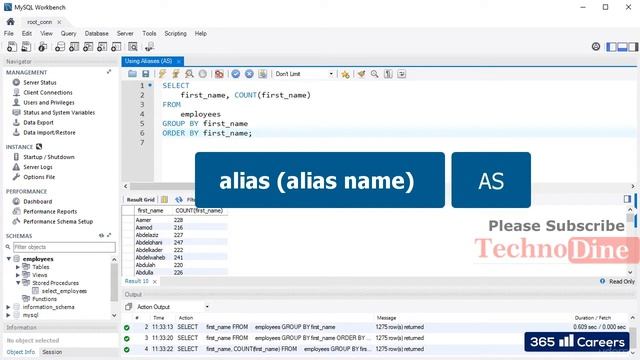Open the search table data tool
This screenshot has height=360, width=640.
[133, 47]
